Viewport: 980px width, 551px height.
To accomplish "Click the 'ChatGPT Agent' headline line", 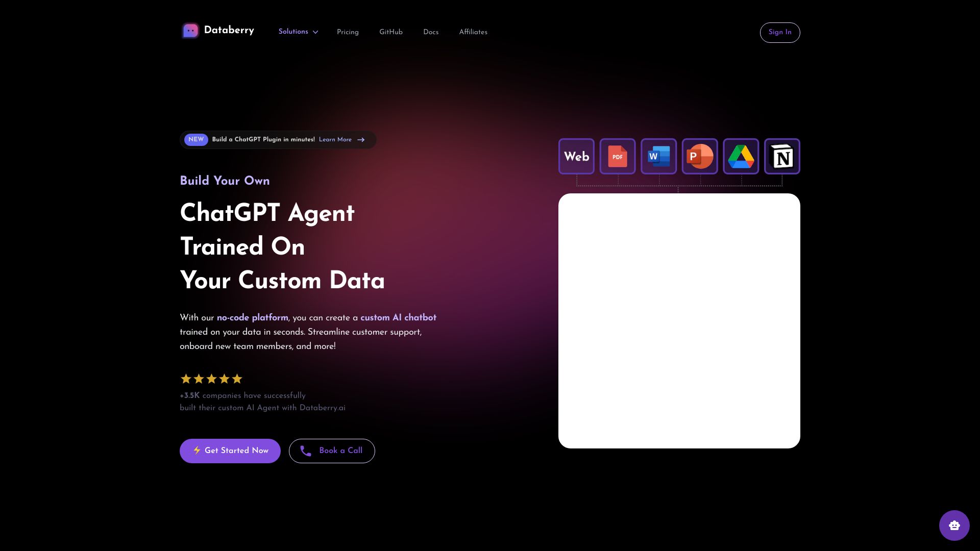I will pyautogui.click(x=267, y=213).
